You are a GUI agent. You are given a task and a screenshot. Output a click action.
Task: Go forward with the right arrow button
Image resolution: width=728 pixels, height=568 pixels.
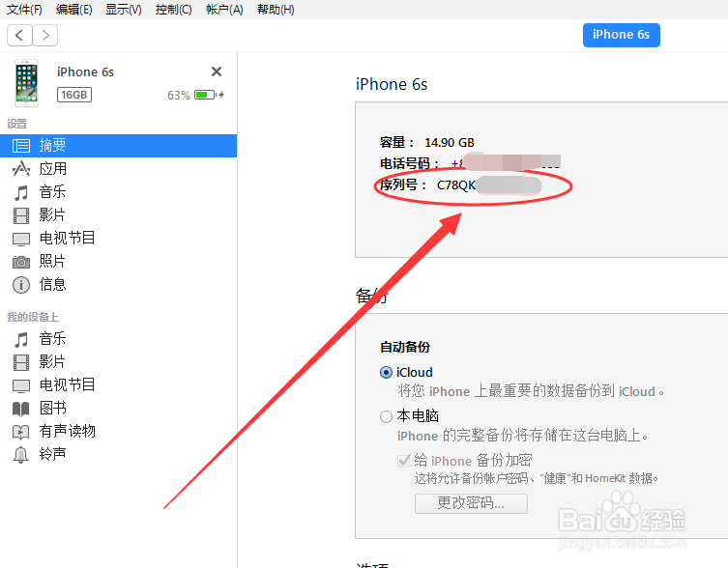[45, 36]
